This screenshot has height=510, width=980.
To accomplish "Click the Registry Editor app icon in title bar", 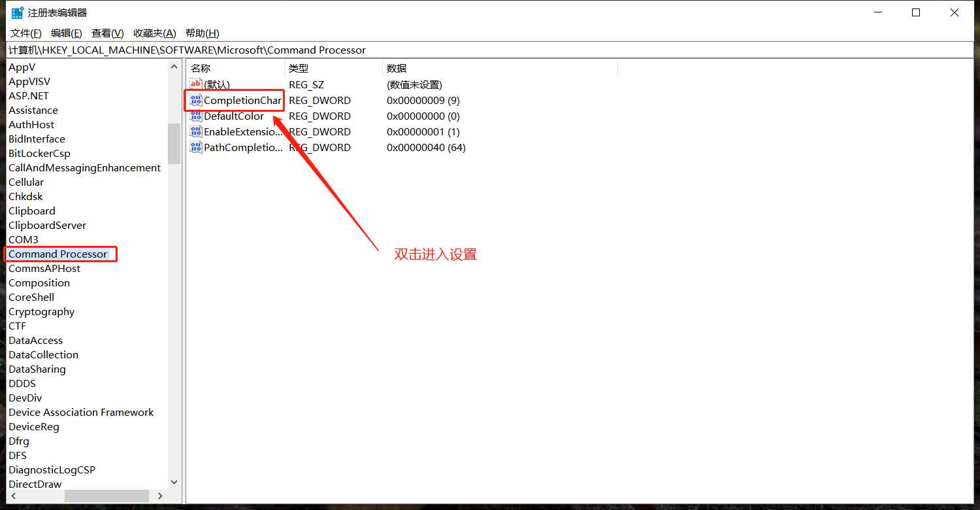I will coord(18,12).
